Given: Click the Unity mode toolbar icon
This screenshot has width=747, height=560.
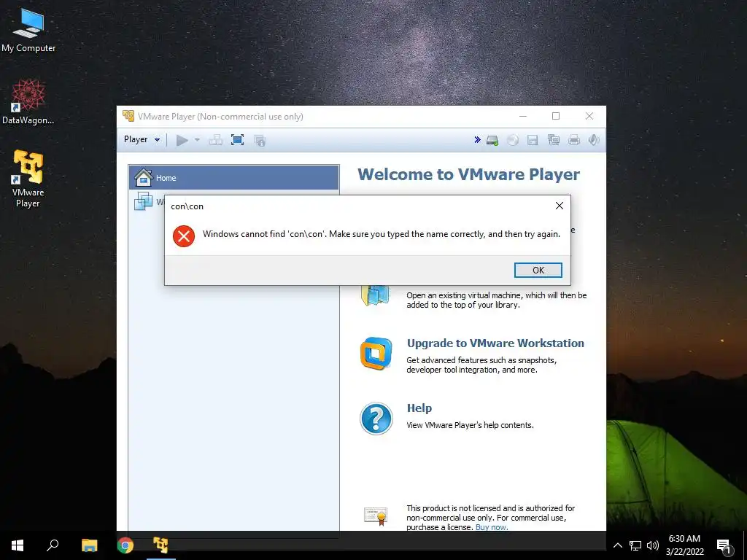Looking at the screenshot, I should click(260, 140).
